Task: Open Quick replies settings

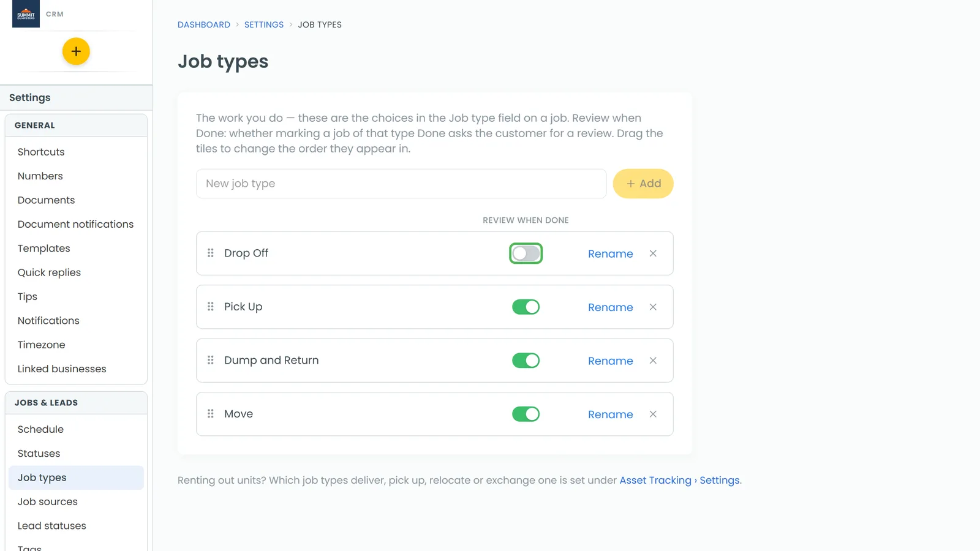Action: (76, 272)
